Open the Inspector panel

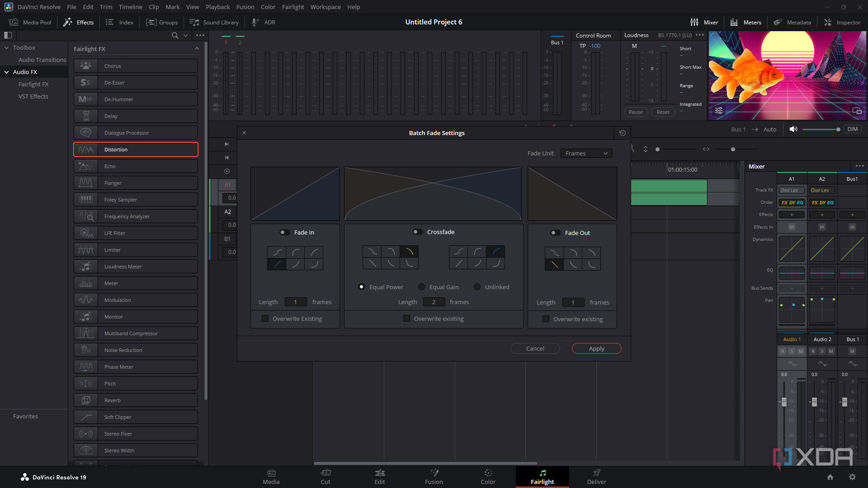(x=842, y=22)
